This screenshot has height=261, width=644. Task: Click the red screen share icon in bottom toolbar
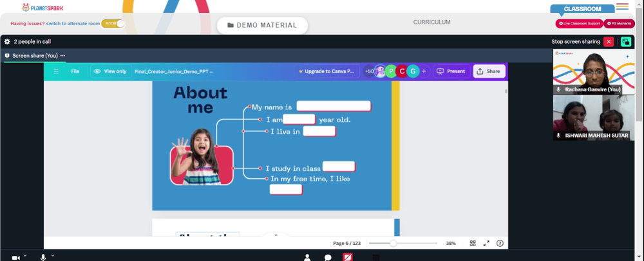click(x=348, y=257)
